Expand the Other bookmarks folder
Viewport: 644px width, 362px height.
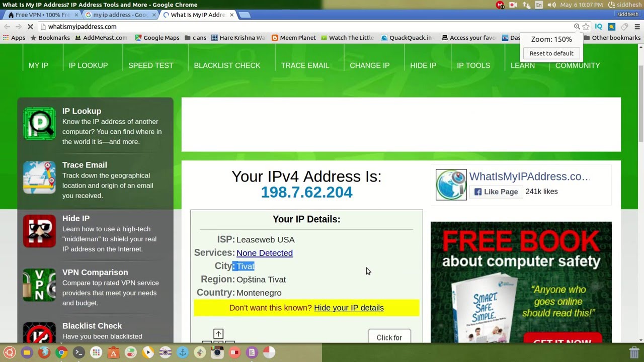612,38
